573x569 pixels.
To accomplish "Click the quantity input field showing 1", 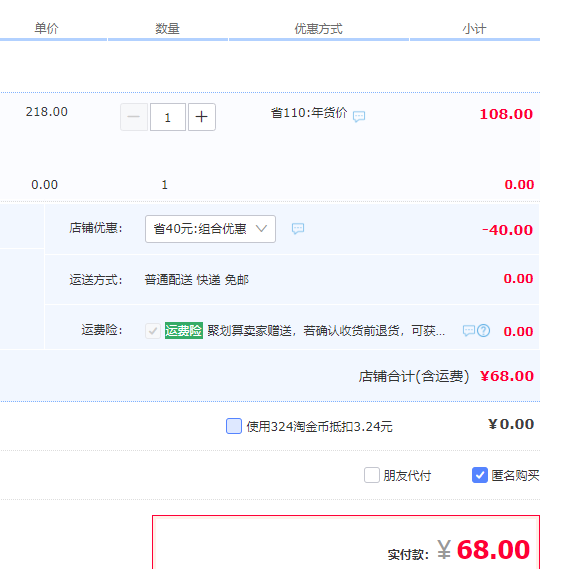I will click(168, 117).
